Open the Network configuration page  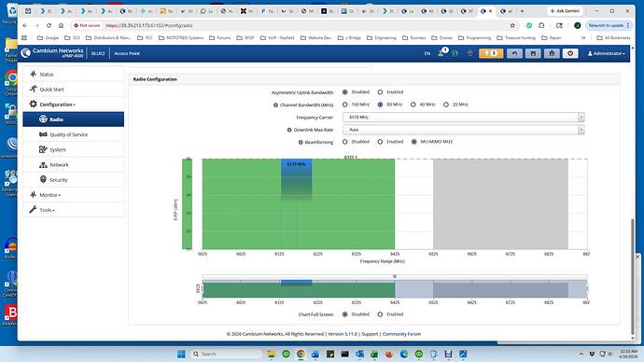(x=73, y=164)
